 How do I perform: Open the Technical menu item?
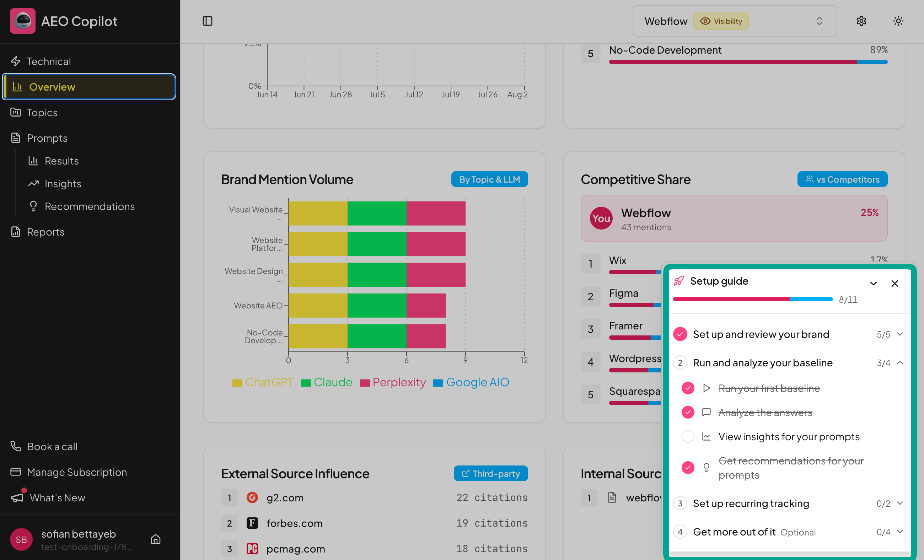(x=89, y=61)
